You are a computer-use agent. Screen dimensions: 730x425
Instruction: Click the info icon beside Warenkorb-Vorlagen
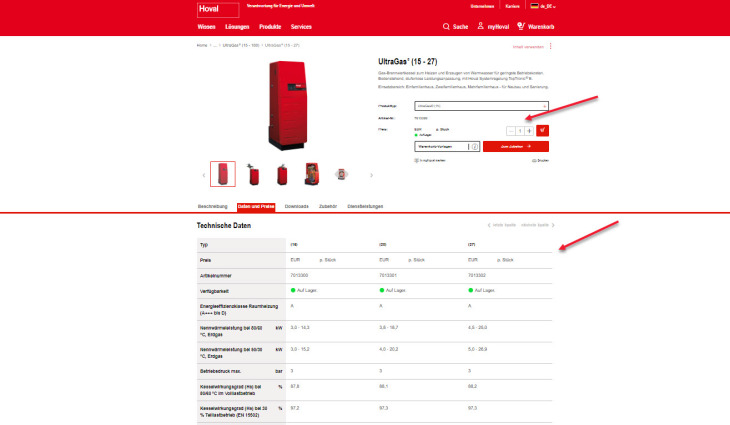pos(475,146)
